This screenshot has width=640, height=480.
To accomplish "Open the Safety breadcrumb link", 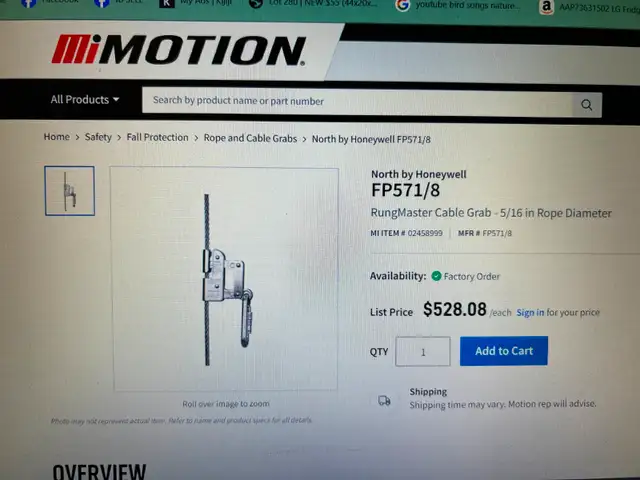I will coord(98,137).
